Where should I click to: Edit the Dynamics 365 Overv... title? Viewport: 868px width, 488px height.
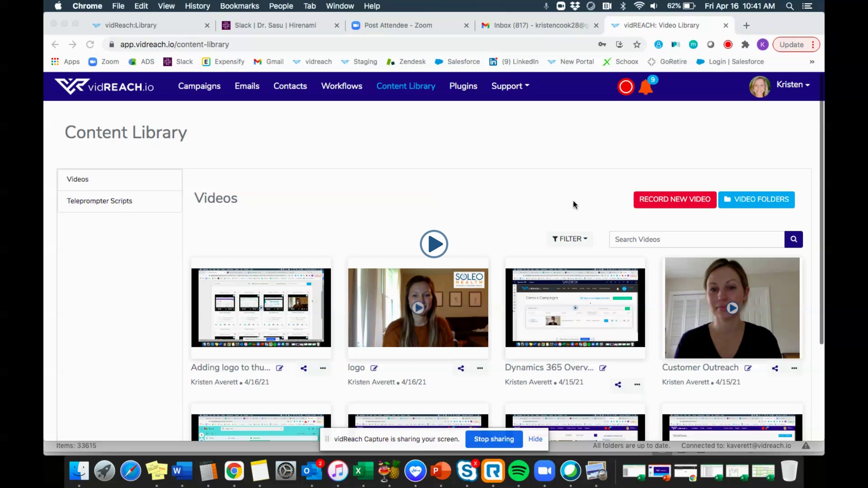pyautogui.click(x=603, y=368)
